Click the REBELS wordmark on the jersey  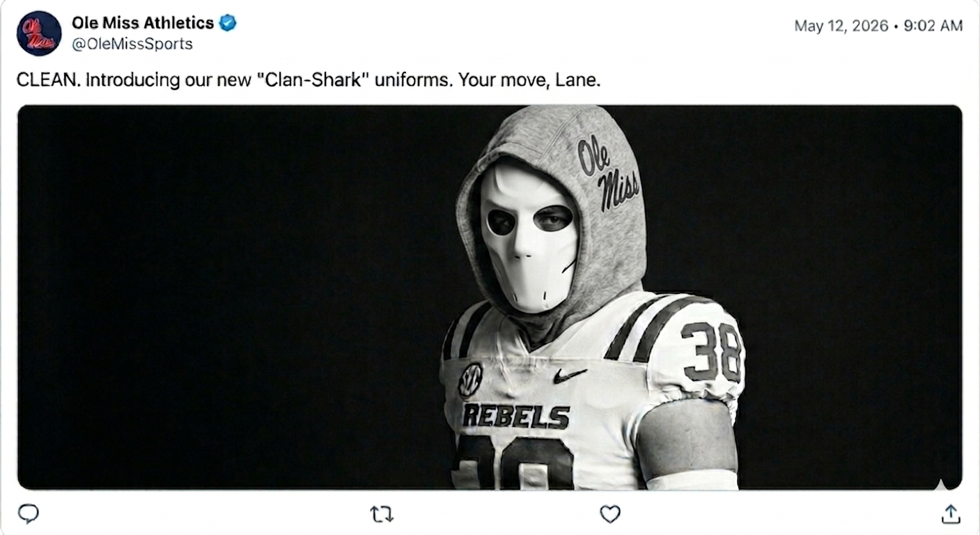[x=516, y=416]
